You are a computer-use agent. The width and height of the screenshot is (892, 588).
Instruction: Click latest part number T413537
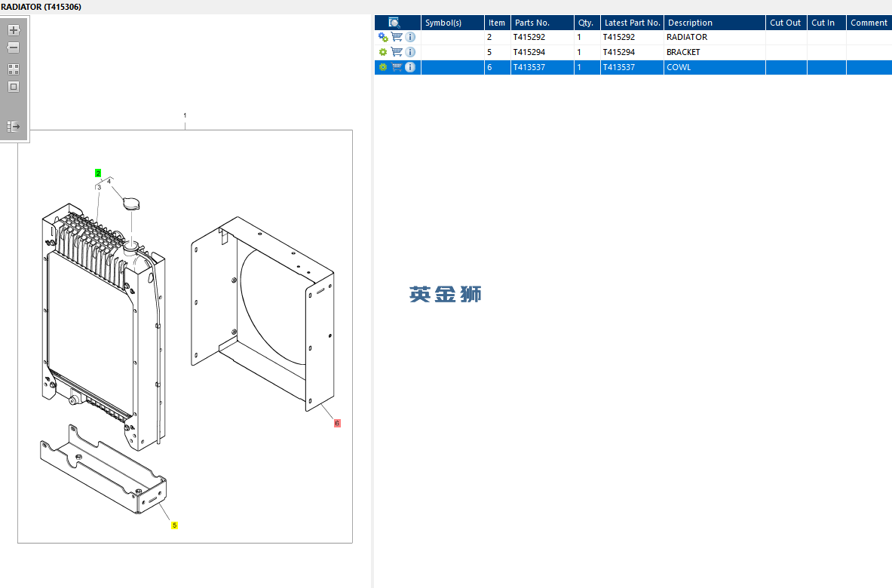coord(619,67)
